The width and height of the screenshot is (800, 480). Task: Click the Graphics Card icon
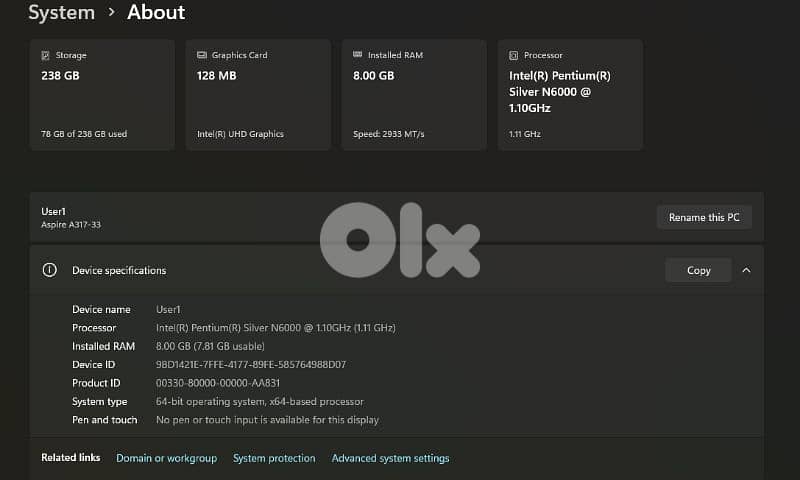(x=201, y=56)
